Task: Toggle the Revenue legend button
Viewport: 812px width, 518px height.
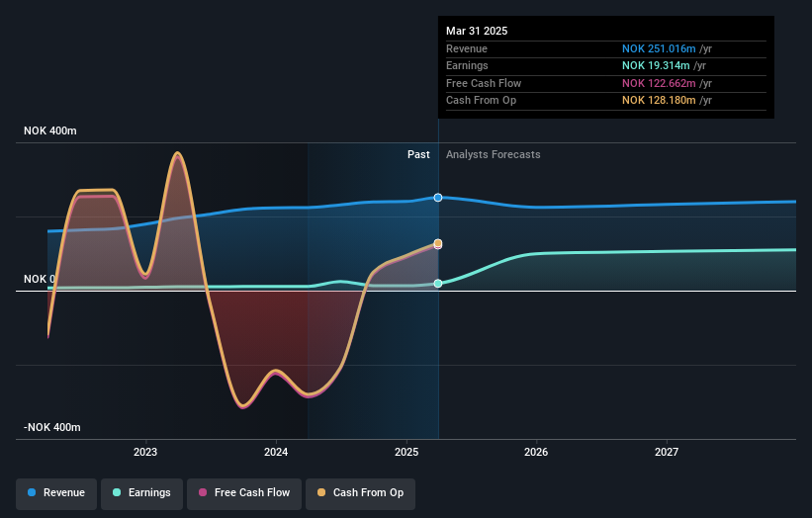Action: [x=56, y=493]
